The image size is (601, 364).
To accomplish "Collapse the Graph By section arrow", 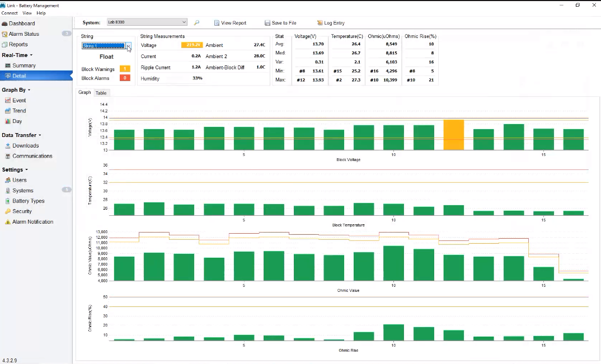I will click(29, 90).
